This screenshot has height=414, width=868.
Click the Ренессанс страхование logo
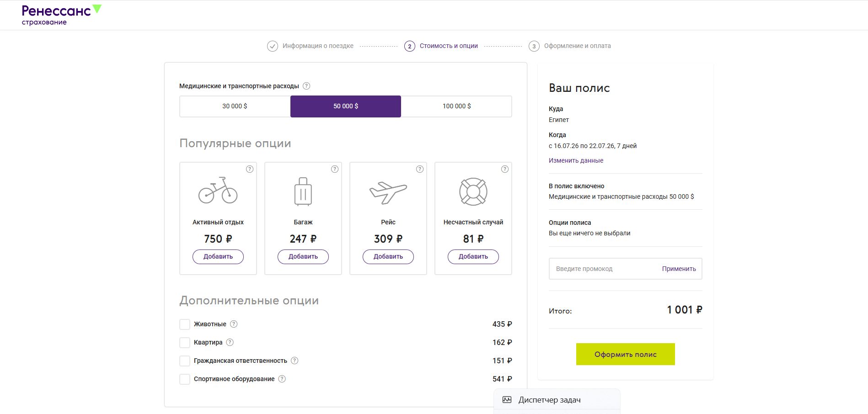[62, 15]
